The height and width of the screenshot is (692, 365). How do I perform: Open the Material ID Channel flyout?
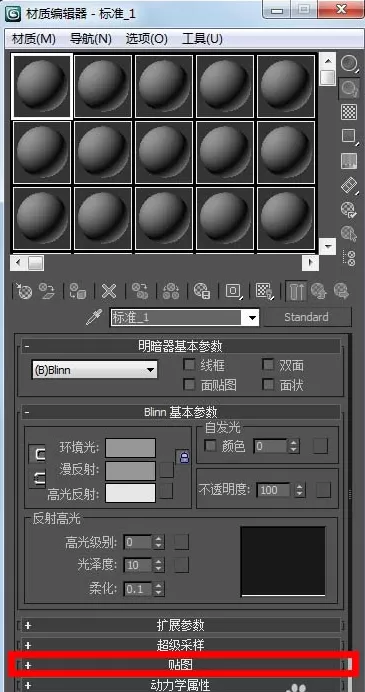coord(233,292)
